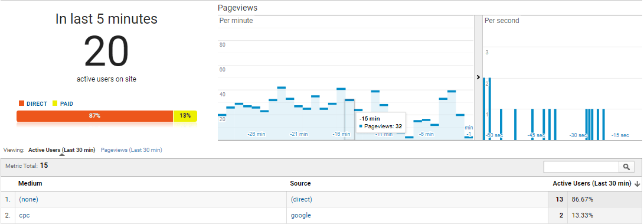The width and height of the screenshot is (644, 224).
Task: Click the yellow PAID legend swatch
Action: coord(55,103)
